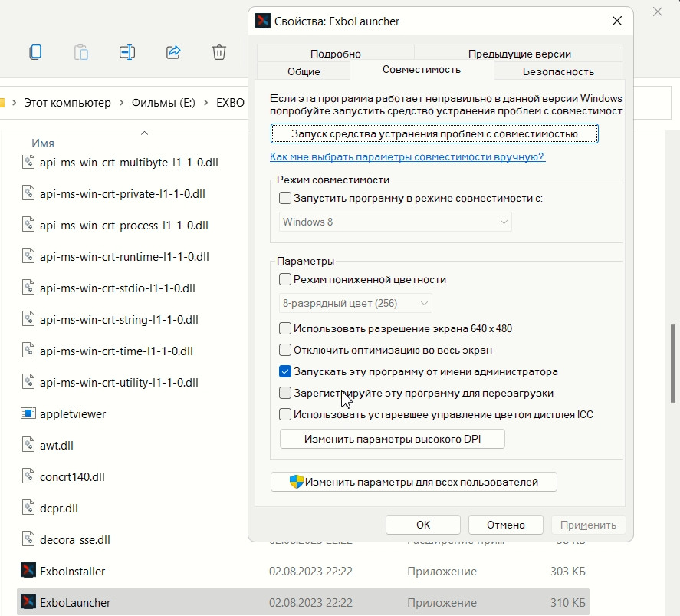The image size is (680, 616).
Task: Open the Windows 8 compatibility dropdown
Action: [395, 222]
